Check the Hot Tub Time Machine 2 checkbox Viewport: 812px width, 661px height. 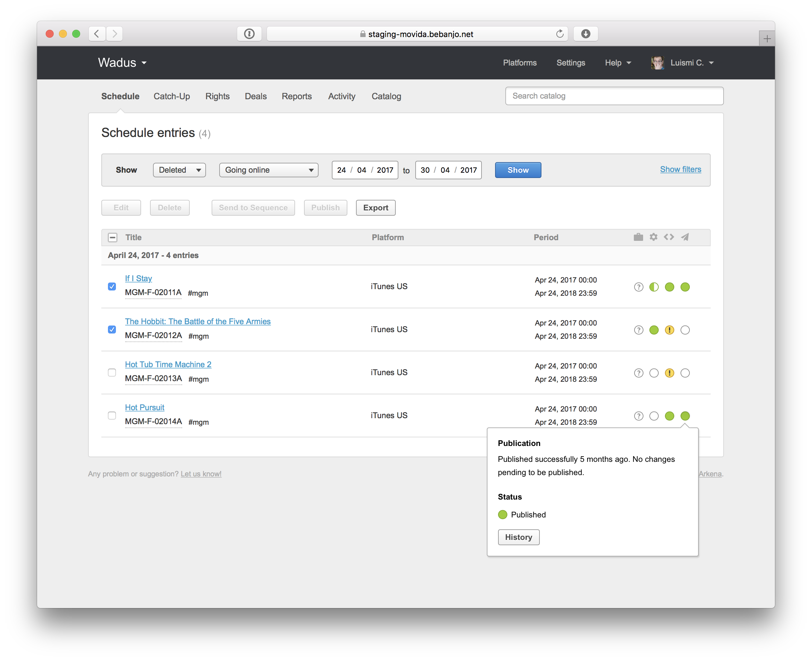click(112, 373)
